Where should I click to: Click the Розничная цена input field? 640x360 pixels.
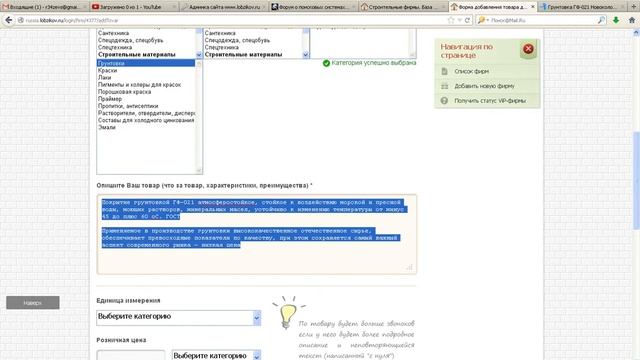pyautogui.click(x=131, y=355)
